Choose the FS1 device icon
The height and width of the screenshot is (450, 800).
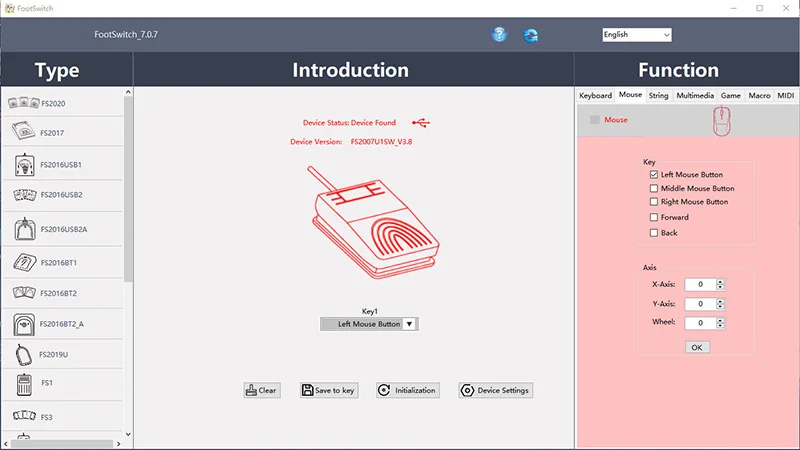[24, 383]
